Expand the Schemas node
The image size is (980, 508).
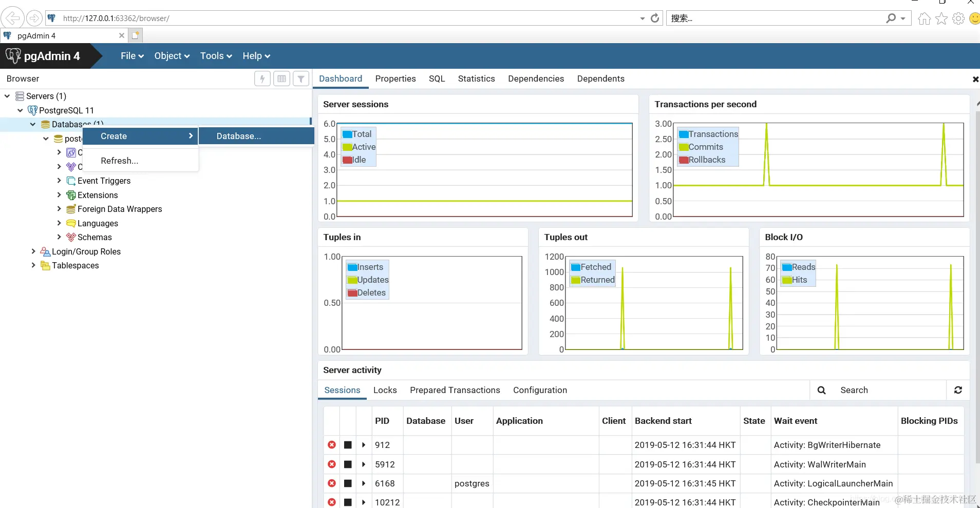pos(59,237)
